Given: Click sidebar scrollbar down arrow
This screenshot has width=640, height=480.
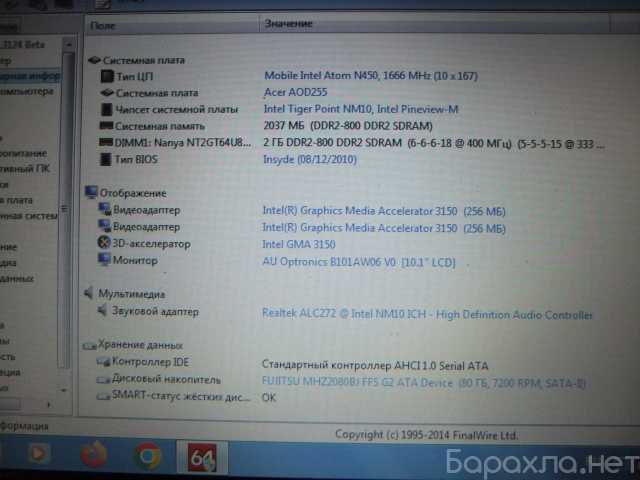Looking at the screenshot, I should (64, 391).
